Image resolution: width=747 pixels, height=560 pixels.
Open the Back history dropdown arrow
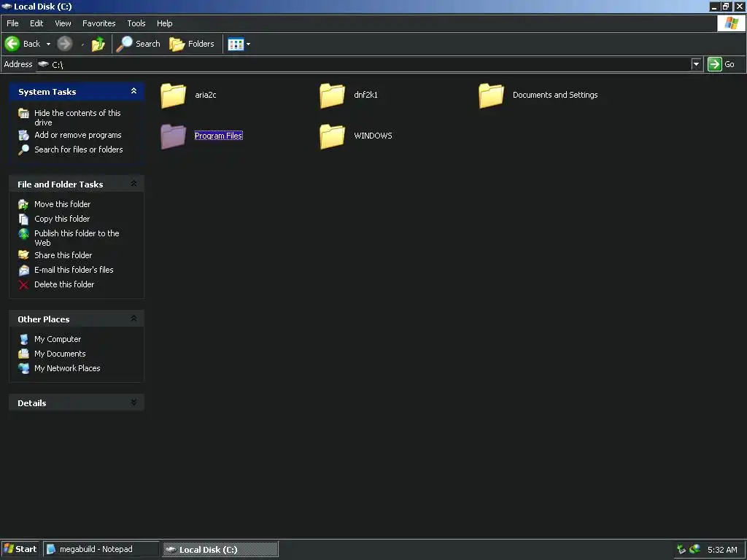pos(48,44)
